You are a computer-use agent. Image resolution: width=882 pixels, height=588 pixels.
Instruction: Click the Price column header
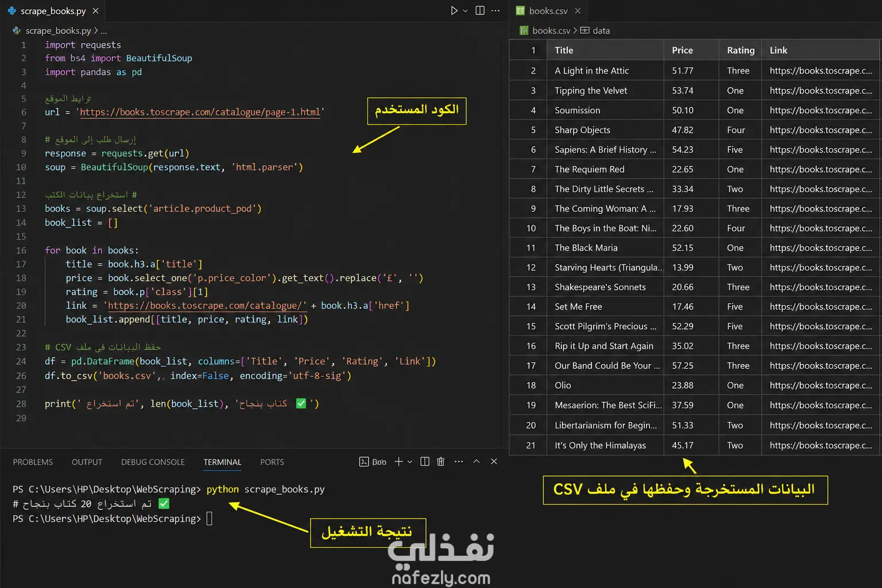tap(691, 50)
